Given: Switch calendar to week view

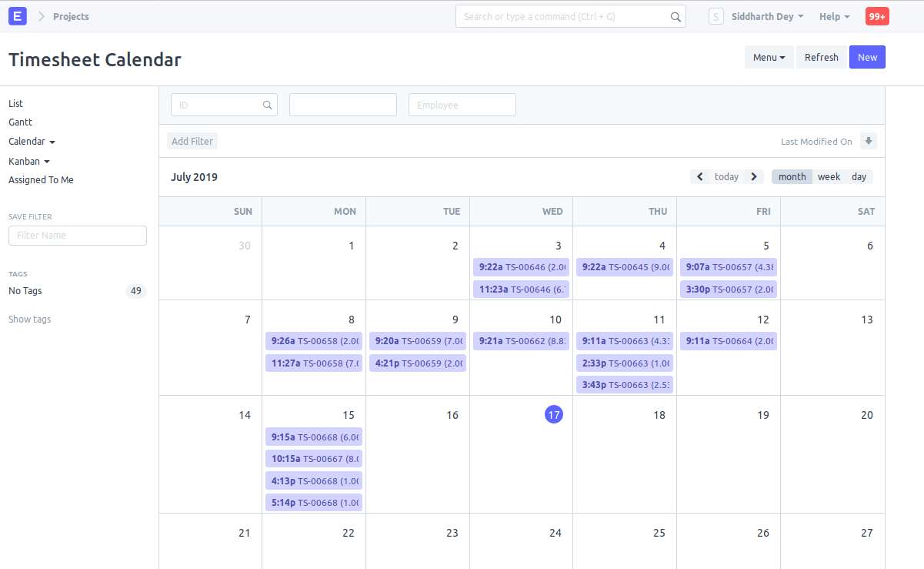Looking at the screenshot, I should click(829, 177).
